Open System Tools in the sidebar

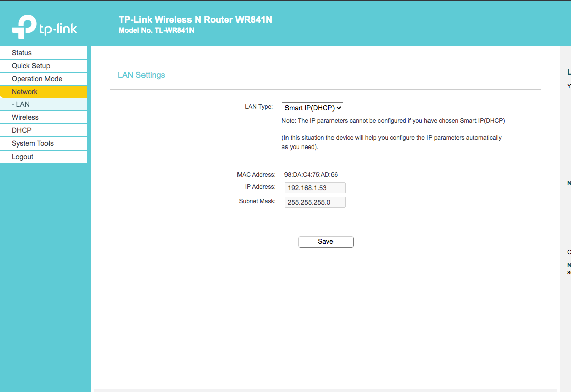pyautogui.click(x=43, y=143)
